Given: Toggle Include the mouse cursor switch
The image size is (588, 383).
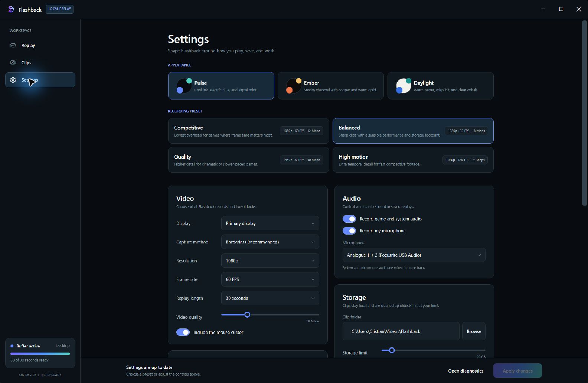Looking at the screenshot, I should point(183,332).
